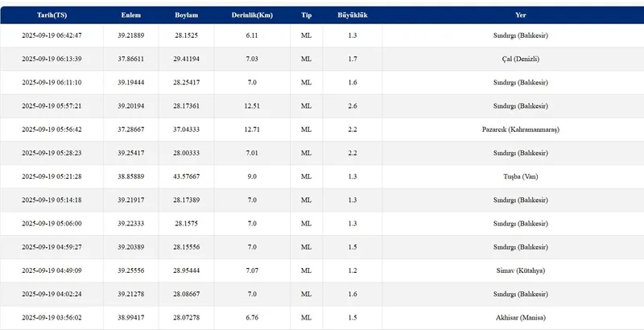Select the magnitude 2.6 cell

[x=353, y=106]
